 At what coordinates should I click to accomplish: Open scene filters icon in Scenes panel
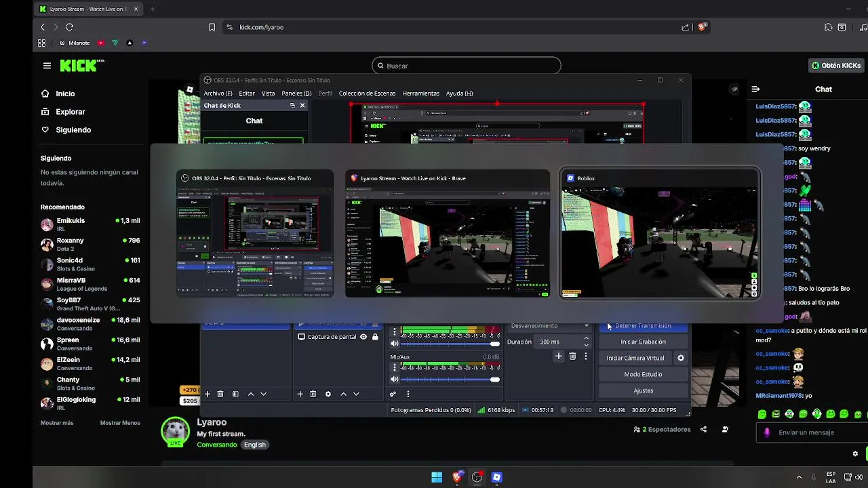(235, 394)
